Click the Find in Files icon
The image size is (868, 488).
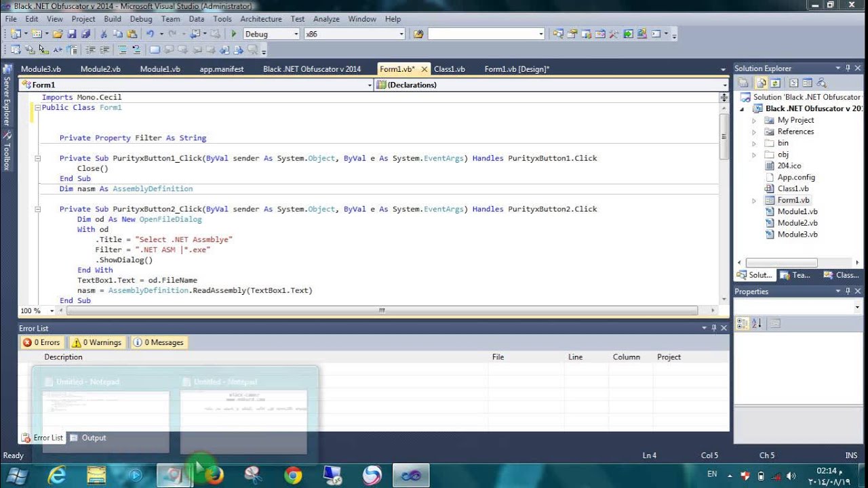418,34
